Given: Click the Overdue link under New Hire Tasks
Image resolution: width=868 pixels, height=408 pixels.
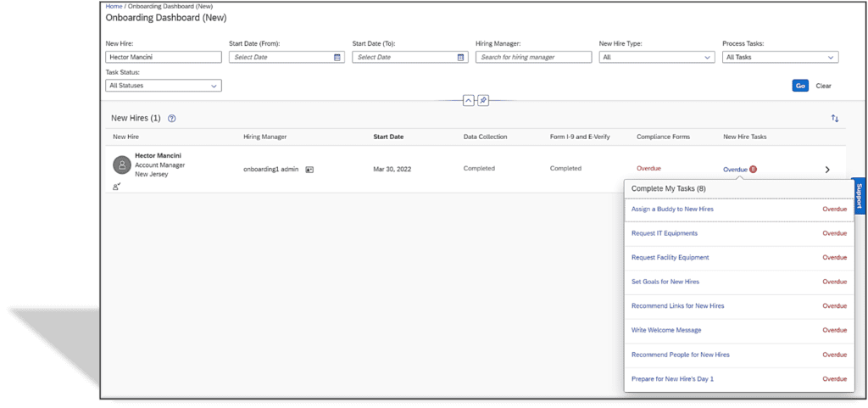Looking at the screenshot, I should coord(735,170).
